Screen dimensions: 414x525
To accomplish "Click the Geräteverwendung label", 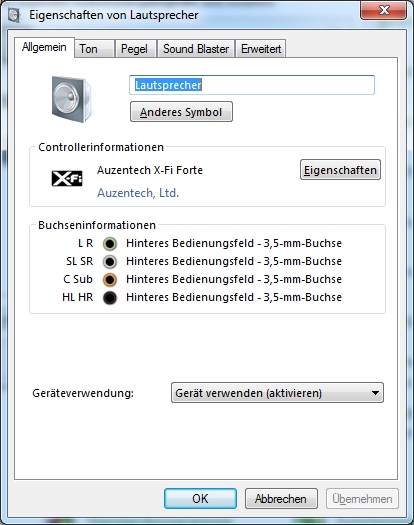I will point(83,393).
